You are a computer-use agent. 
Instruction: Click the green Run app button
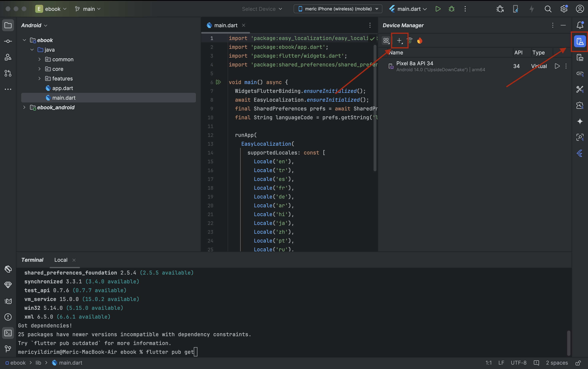click(438, 9)
